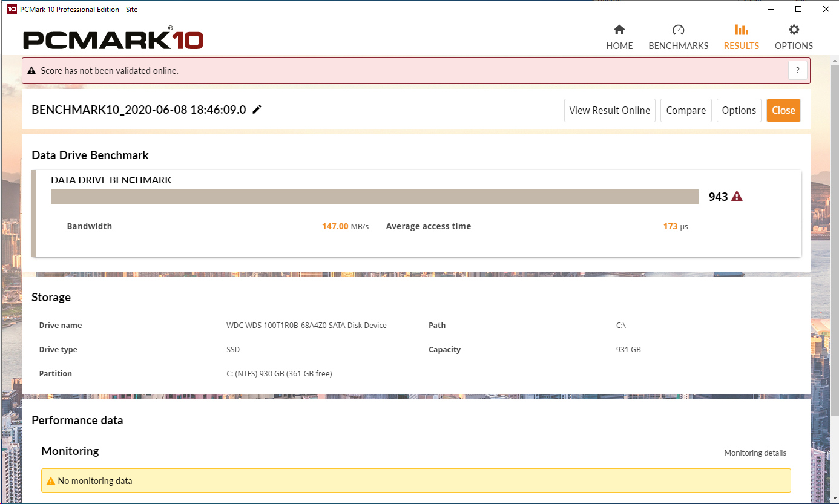Select the bandwidth value 147.00 MB/s
Viewport: 839px width, 504px height.
[x=345, y=226]
